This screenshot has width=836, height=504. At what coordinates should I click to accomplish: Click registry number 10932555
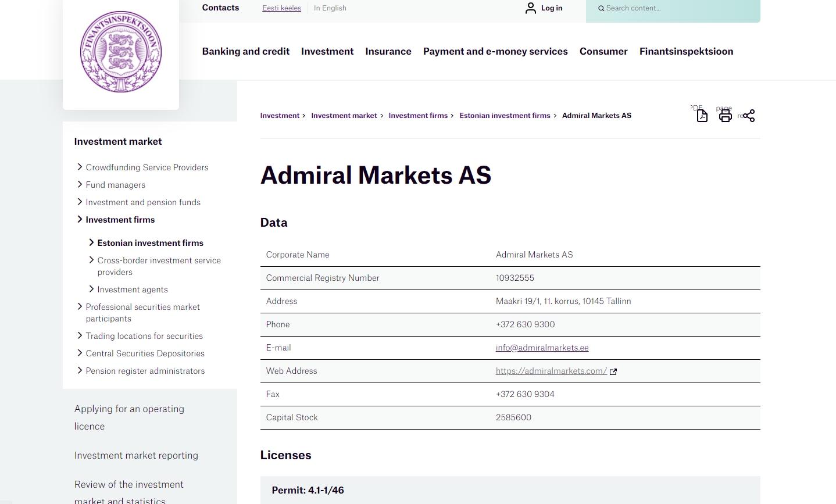[515, 278]
